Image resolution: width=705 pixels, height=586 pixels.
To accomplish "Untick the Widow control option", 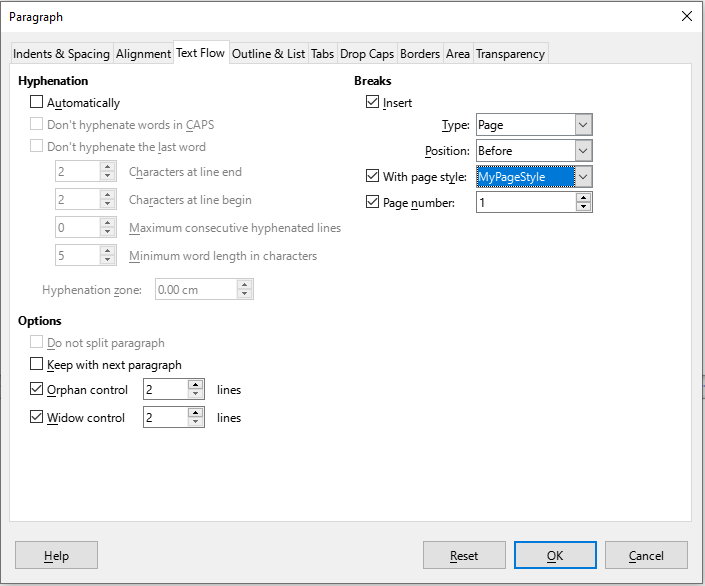I will point(37,418).
